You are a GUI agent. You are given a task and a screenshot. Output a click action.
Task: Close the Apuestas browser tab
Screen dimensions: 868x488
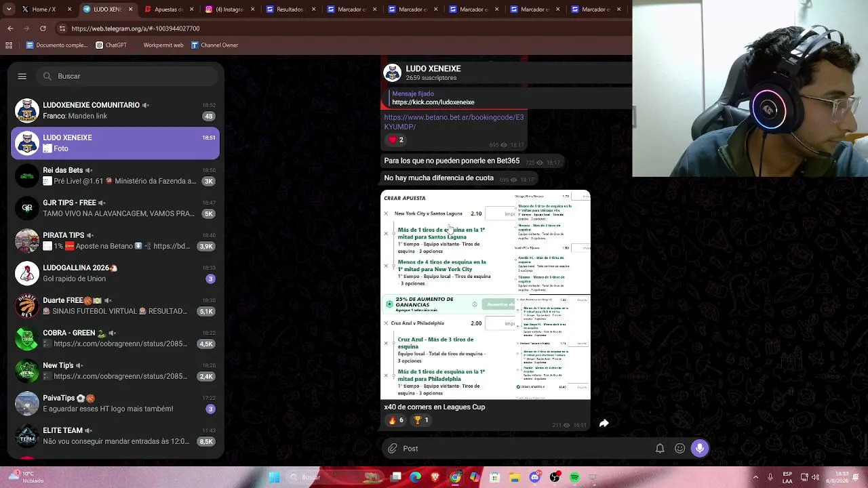[191, 9]
